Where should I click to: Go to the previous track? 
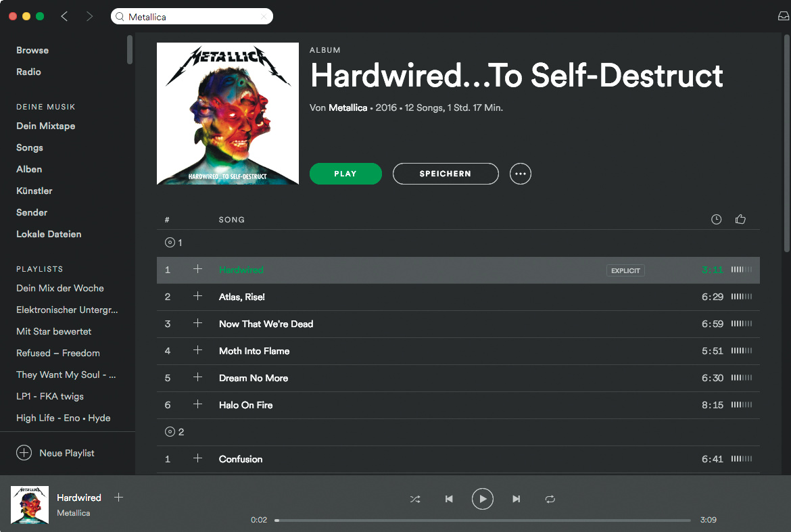tap(449, 500)
